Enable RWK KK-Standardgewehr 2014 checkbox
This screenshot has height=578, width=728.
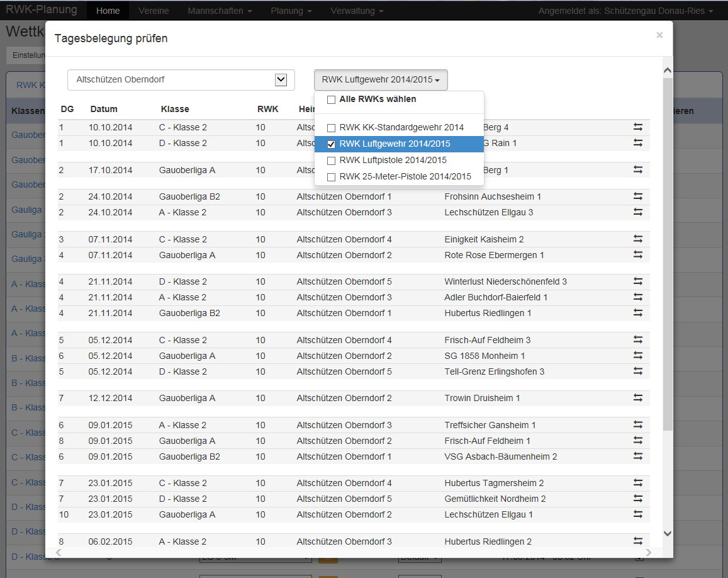click(x=331, y=128)
